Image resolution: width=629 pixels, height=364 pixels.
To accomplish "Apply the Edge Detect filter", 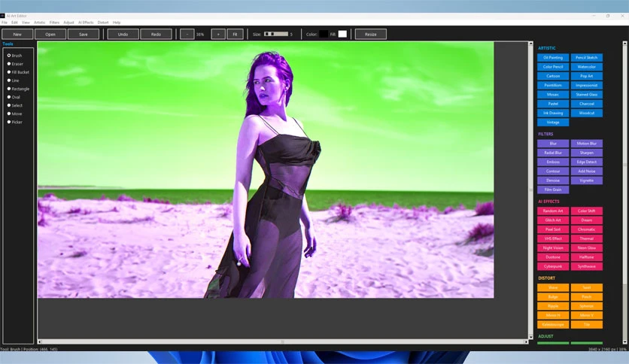I will tap(586, 162).
